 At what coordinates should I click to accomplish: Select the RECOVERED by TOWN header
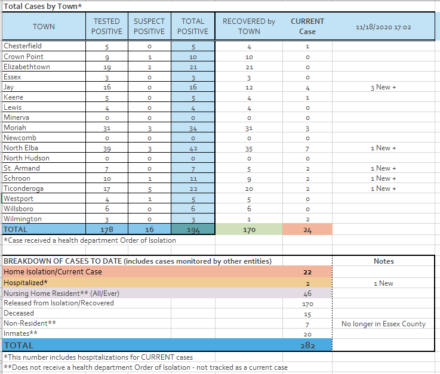click(249, 27)
